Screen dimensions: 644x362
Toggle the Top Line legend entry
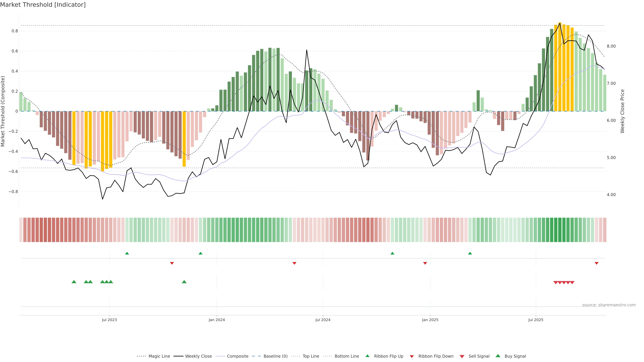[311, 356]
